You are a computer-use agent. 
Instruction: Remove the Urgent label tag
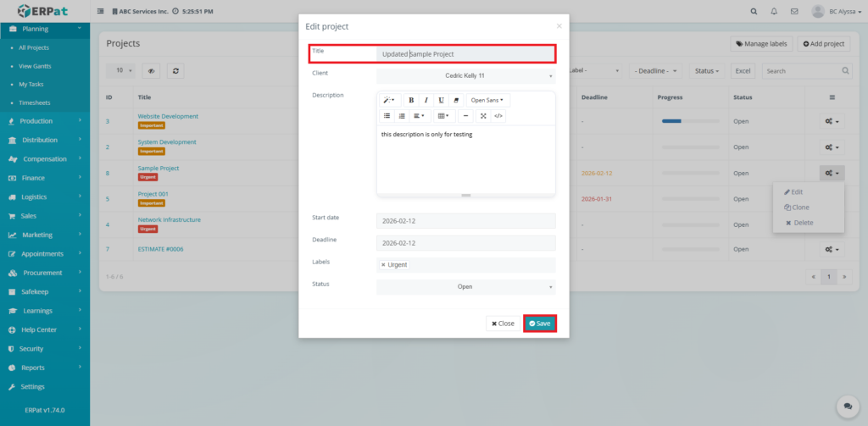383,265
